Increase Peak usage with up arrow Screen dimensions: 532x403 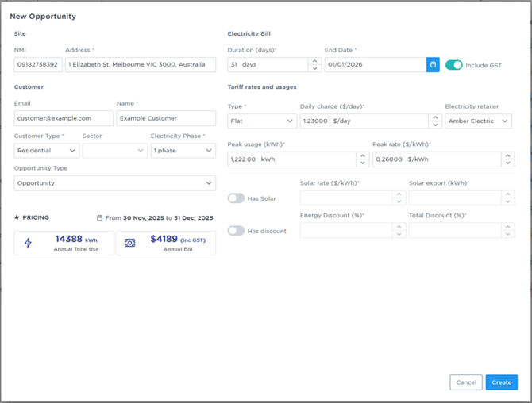click(x=363, y=155)
